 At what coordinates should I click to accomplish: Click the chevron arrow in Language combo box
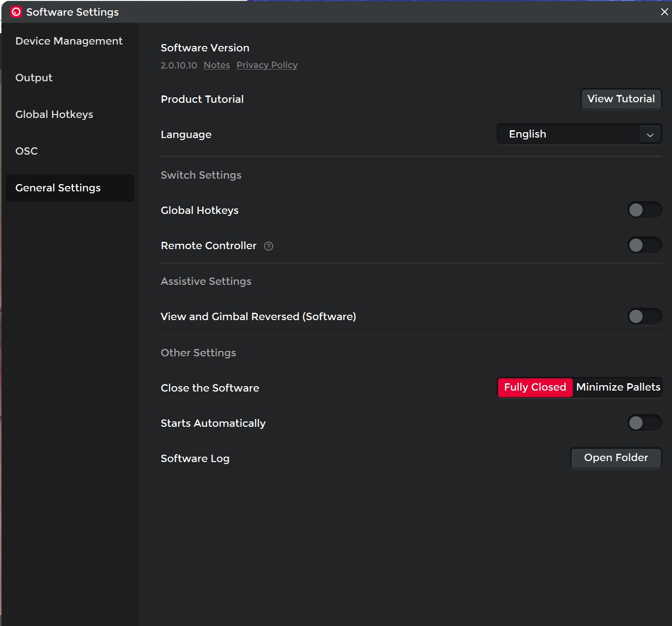pos(650,135)
